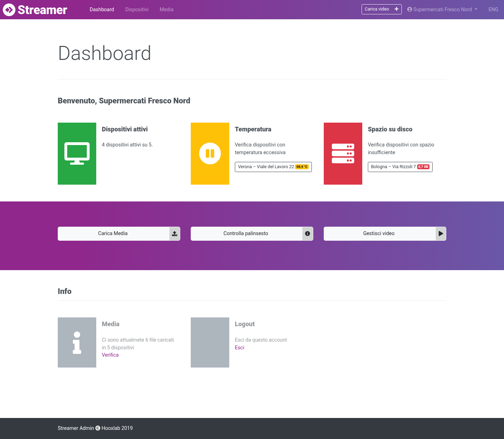Switch language to ENG
Viewport: 504px width, 439px height.
pyautogui.click(x=493, y=9)
